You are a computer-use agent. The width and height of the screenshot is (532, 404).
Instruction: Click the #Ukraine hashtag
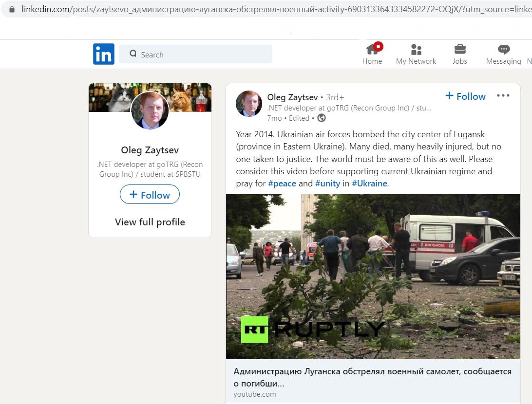pyautogui.click(x=369, y=184)
